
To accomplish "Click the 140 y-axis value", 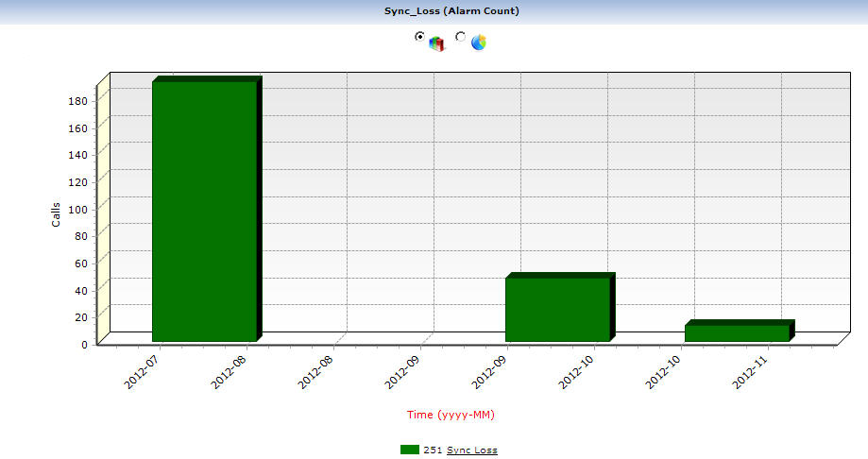I will coord(78,155).
